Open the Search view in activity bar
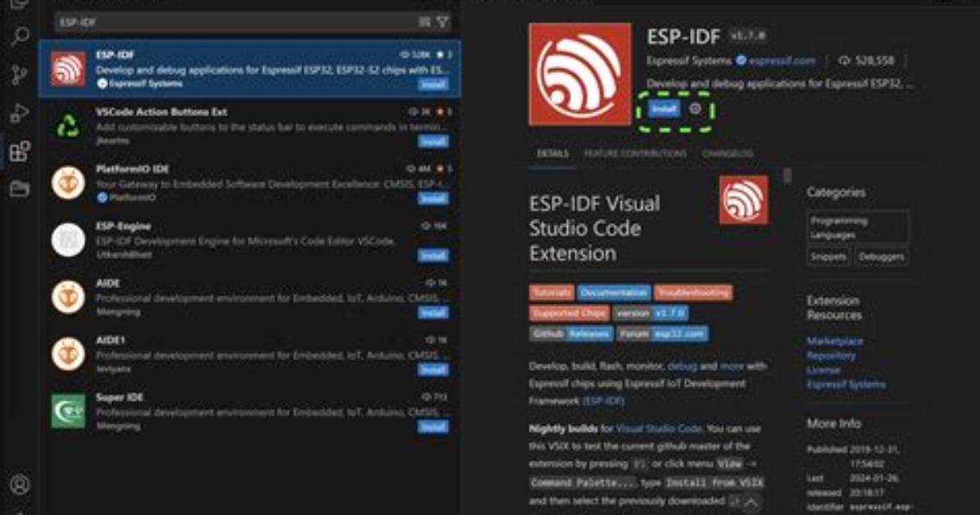Viewport: 980px width, 515px height. click(x=20, y=36)
